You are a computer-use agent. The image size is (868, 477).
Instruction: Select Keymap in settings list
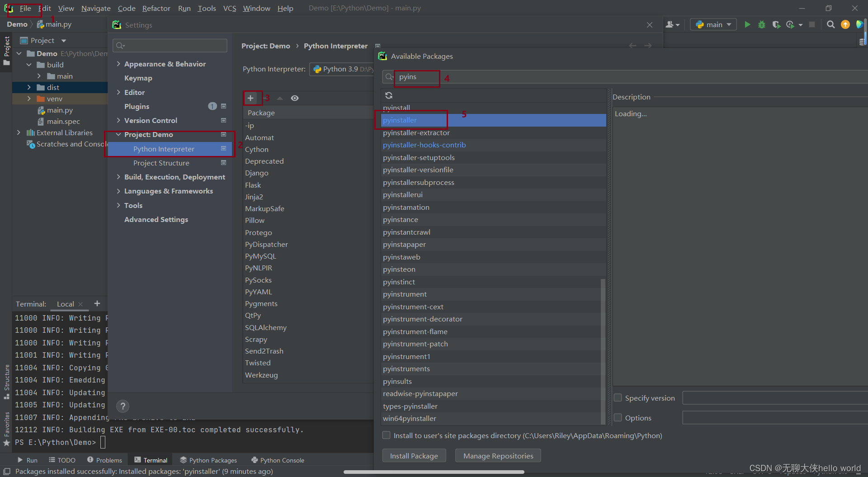[x=138, y=78]
